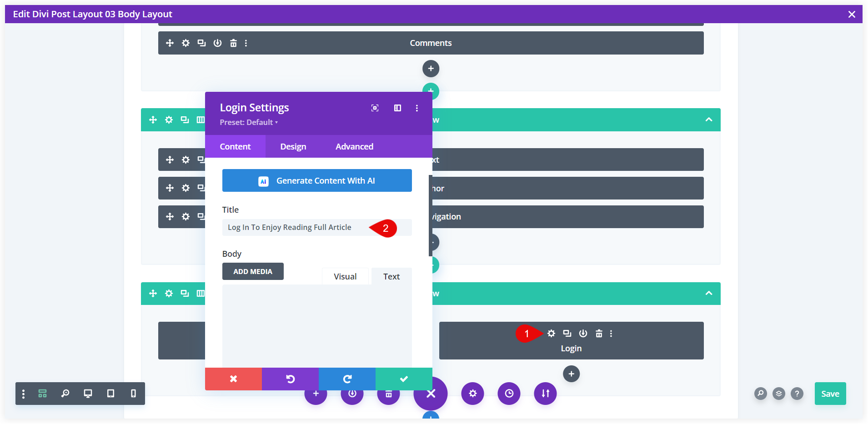The width and height of the screenshot is (868, 424).
Task: Snap Login Settings modal to sidebar
Action: coord(397,108)
